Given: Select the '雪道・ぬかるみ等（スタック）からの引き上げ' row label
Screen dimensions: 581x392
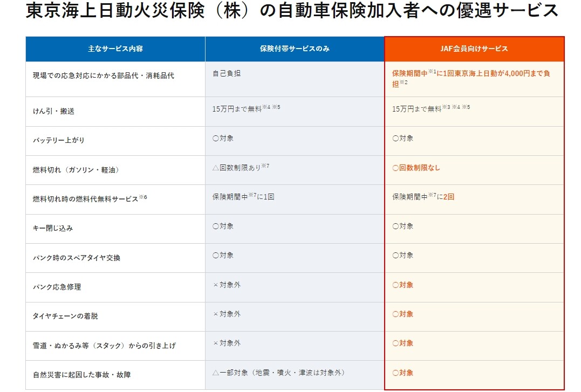Looking at the screenshot, I should click(x=105, y=346).
